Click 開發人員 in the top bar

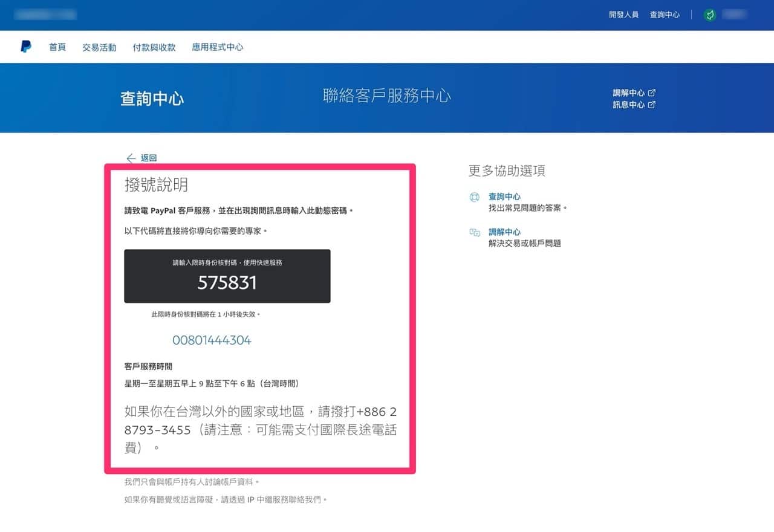(x=623, y=15)
